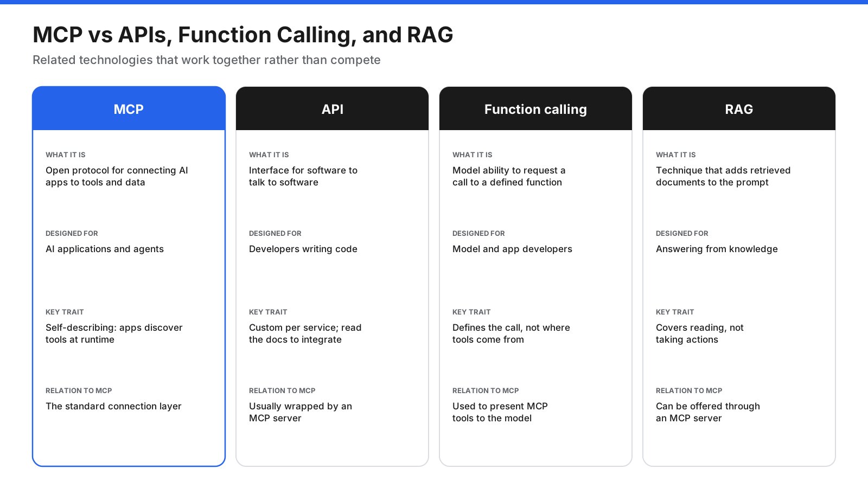Click 'Answering from knowledge' text

[717, 249]
